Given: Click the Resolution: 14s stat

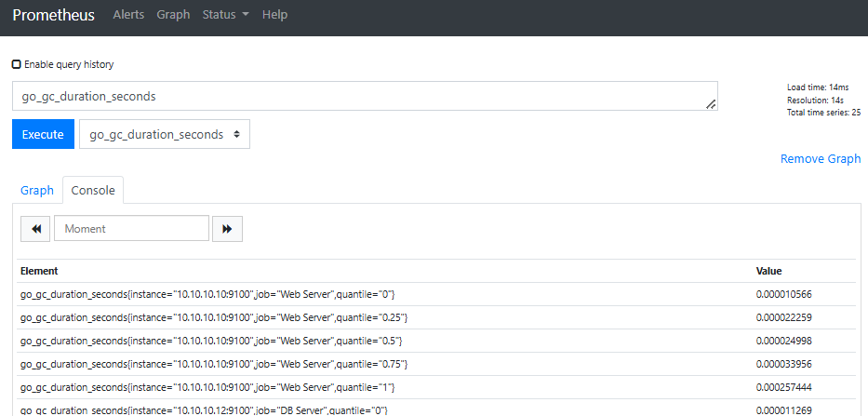Looking at the screenshot, I should point(814,101).
